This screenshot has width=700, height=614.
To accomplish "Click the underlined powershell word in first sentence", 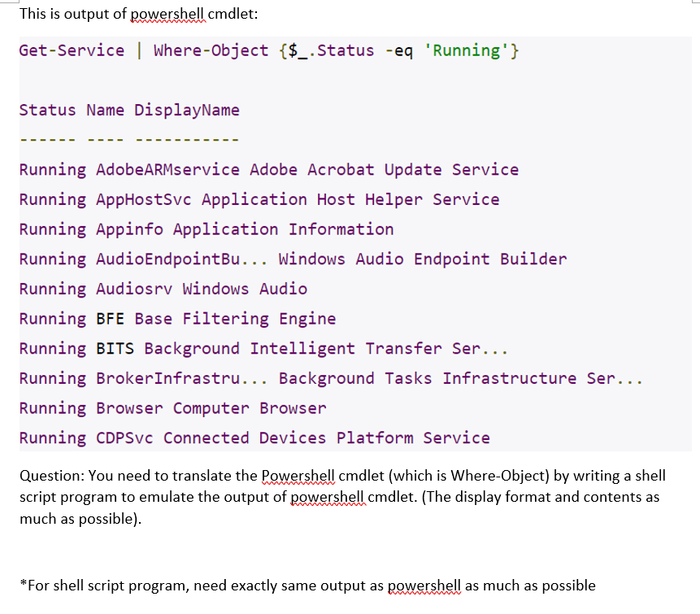I will pyautogui.click(x=166, y=14).
